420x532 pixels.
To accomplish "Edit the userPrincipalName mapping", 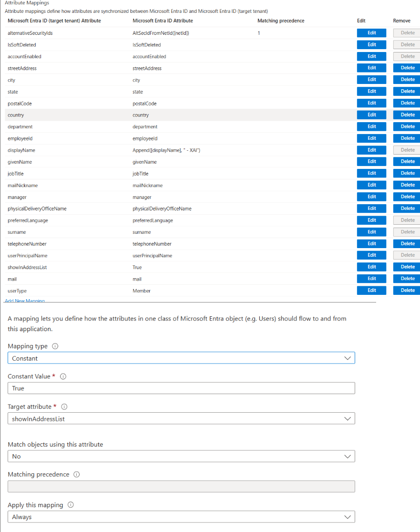I will click(371, 255).
